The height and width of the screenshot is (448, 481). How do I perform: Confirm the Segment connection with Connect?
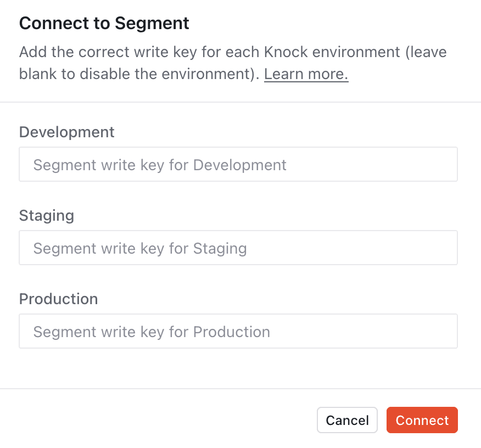coord(422,420)
